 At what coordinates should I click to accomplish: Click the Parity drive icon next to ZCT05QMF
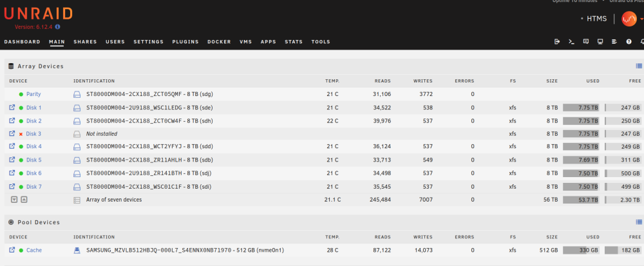[x=77, y=95]
